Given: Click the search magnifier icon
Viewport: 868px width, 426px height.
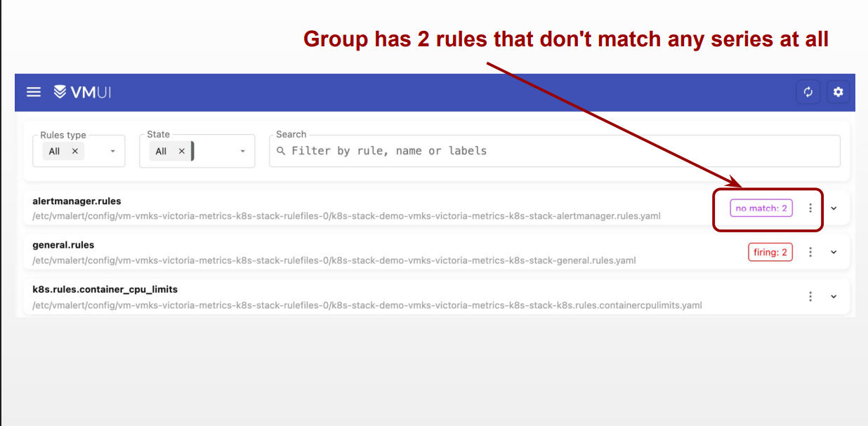Looking at the screenshot, I should click(x=282, y=151).
